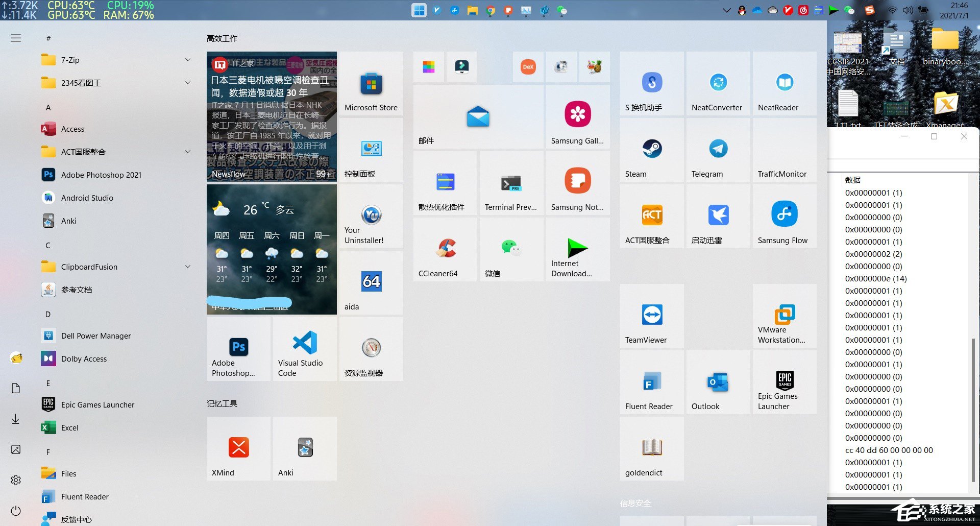Launch the Epic Games Launcher tile

[784, 382]
